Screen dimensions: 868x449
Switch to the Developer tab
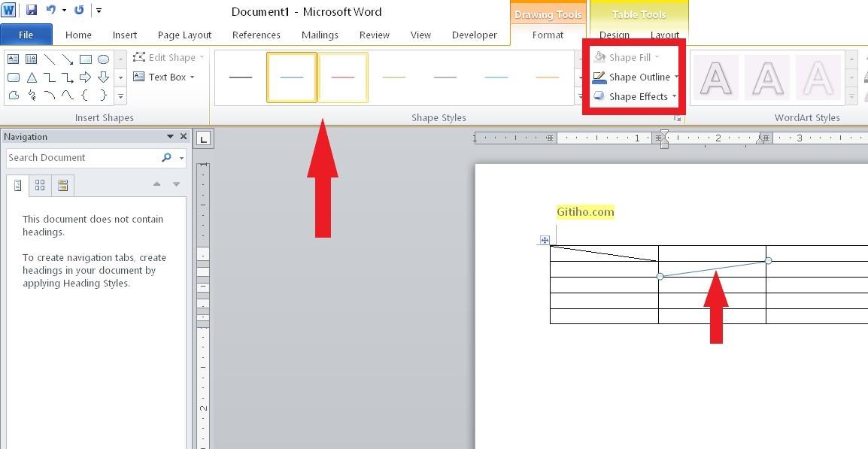tap(475, 35)
